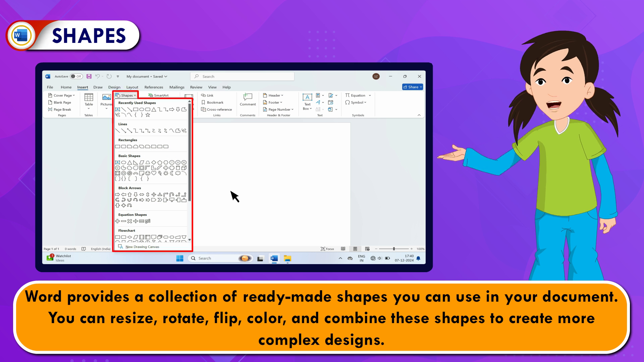The image size is (644, 362).
Task: Click the Share button
Action: (413, 87)
